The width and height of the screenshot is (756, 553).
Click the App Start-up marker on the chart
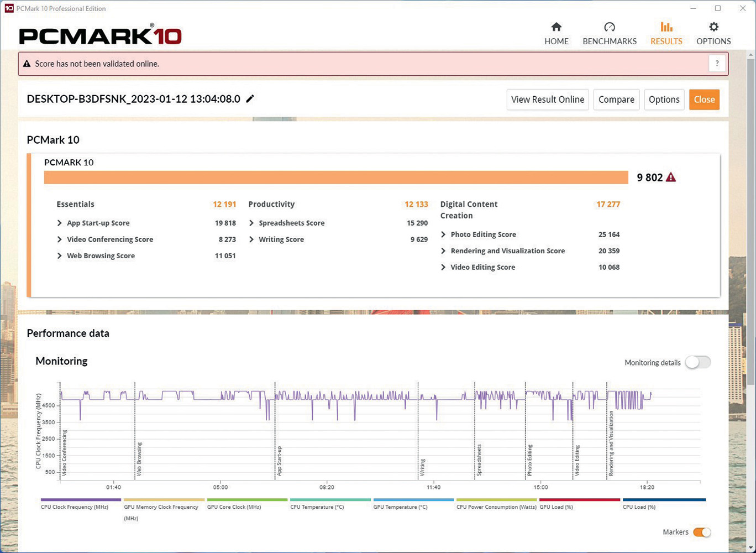coord(280,461)
